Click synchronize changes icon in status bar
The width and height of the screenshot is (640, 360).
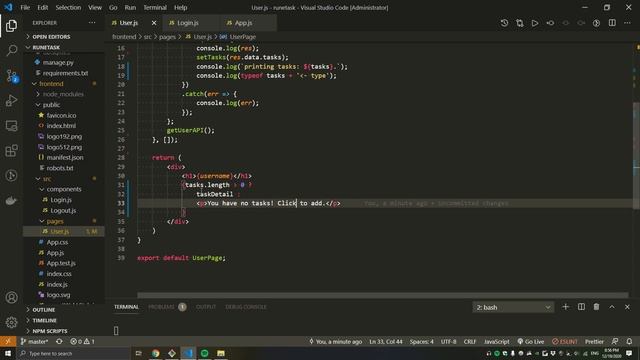[x=59, y=341]
